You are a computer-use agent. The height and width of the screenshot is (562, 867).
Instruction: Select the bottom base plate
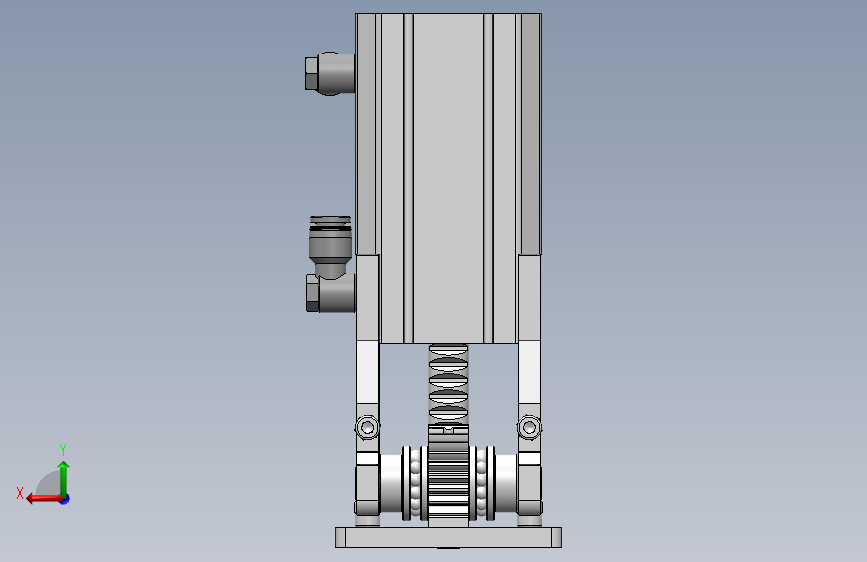448,537
